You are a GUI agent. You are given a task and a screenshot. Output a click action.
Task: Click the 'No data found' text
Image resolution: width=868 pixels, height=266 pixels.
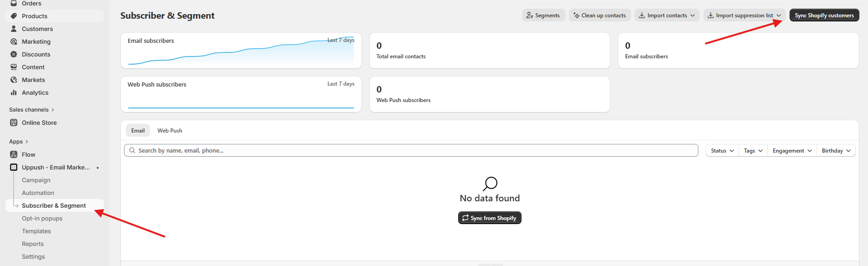pos(490,198)
